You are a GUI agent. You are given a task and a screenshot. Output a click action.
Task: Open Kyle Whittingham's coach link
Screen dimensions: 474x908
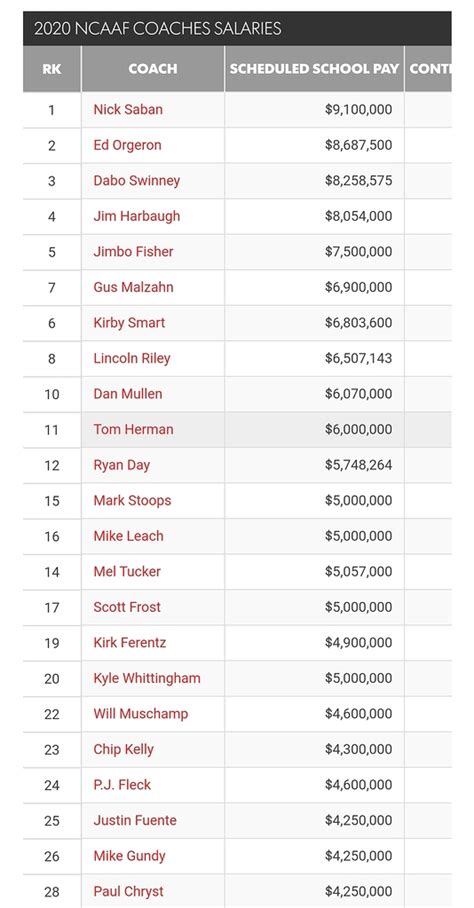[x=147, y=678]
